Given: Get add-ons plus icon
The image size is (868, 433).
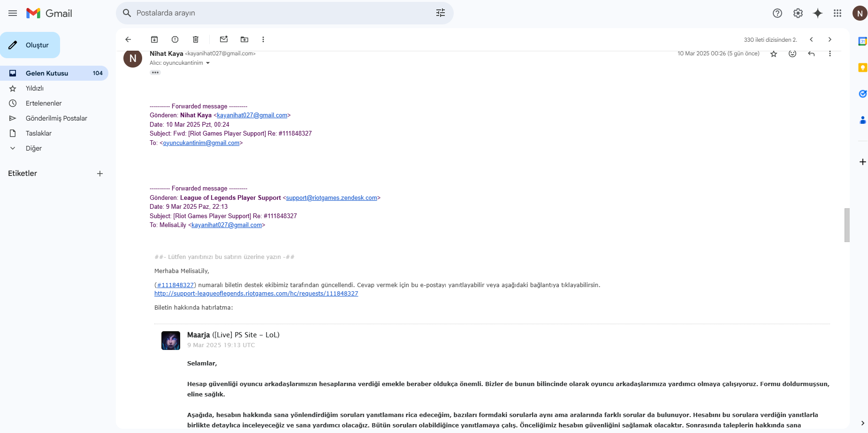Looking at the screenshot, I should (862, 162).
